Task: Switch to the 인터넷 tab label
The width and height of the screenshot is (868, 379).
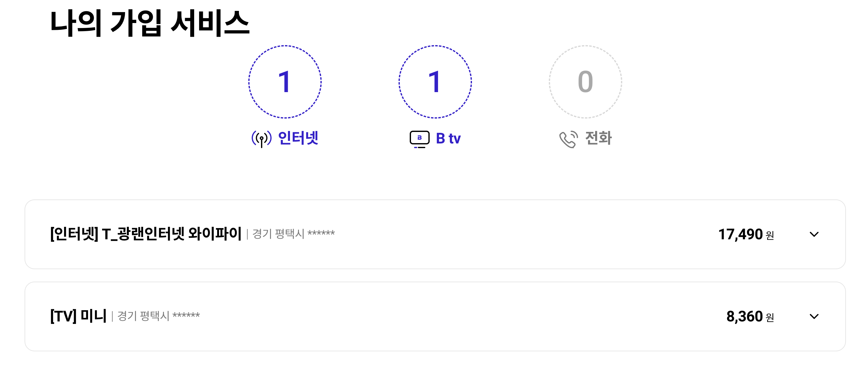Action: pos(298,138)
